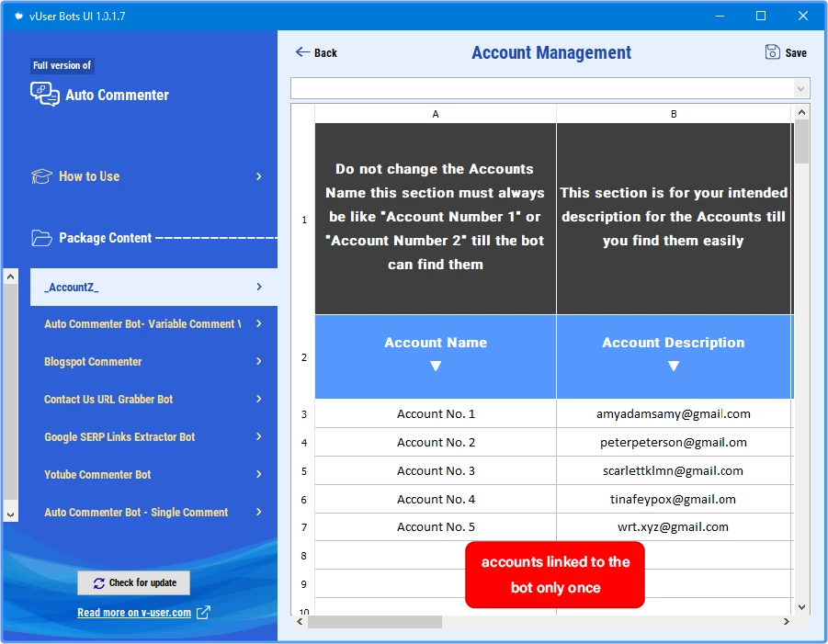Select column B header
Screen dimensions: 828x644
pos(674,114)
